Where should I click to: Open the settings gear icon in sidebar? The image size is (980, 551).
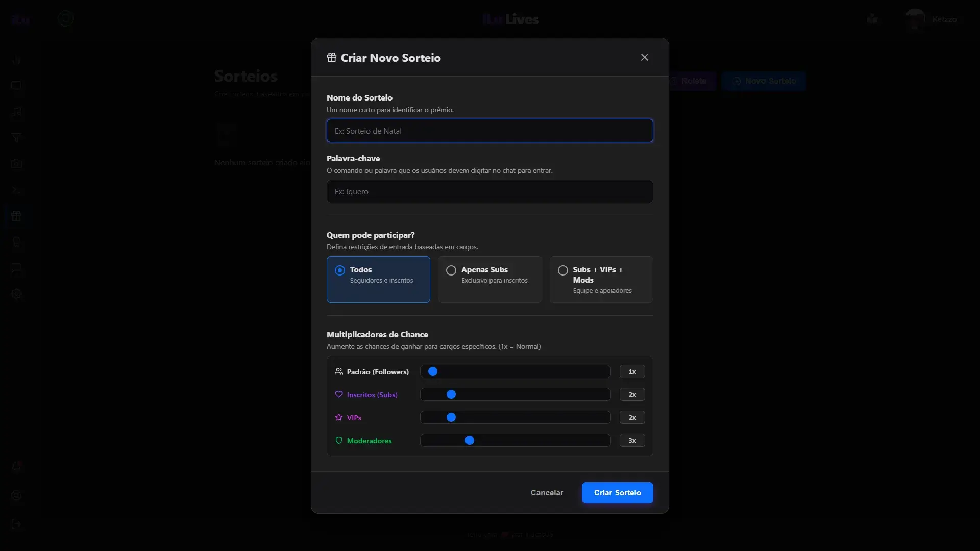point(16,294)
